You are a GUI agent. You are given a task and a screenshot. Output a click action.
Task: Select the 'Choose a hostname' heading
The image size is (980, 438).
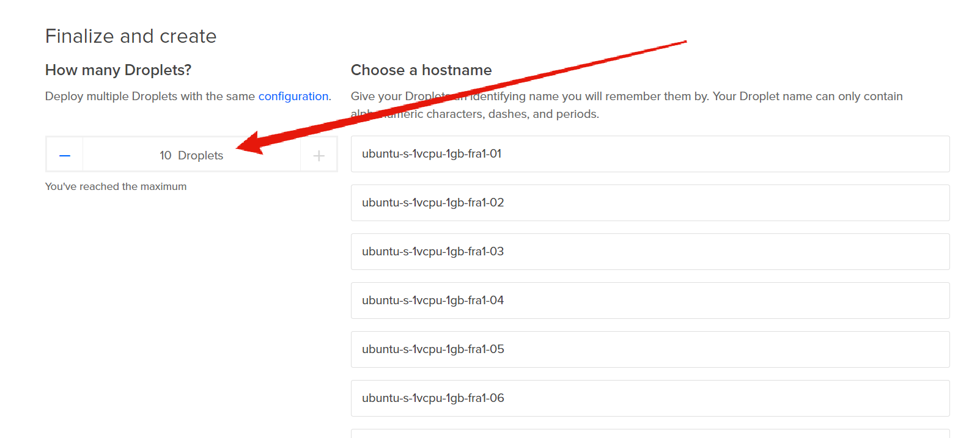[421, 70]
